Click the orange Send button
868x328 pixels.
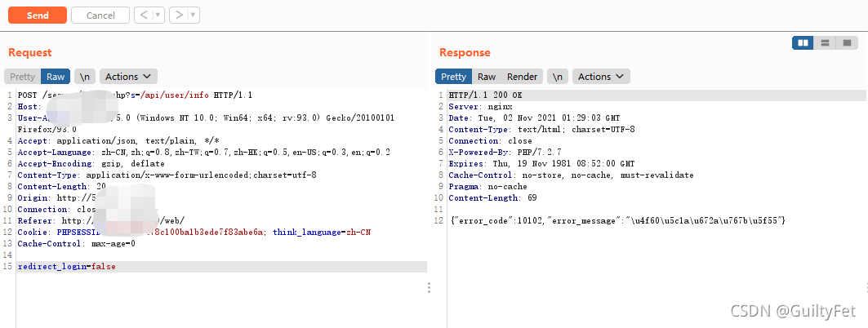(38, 16)
